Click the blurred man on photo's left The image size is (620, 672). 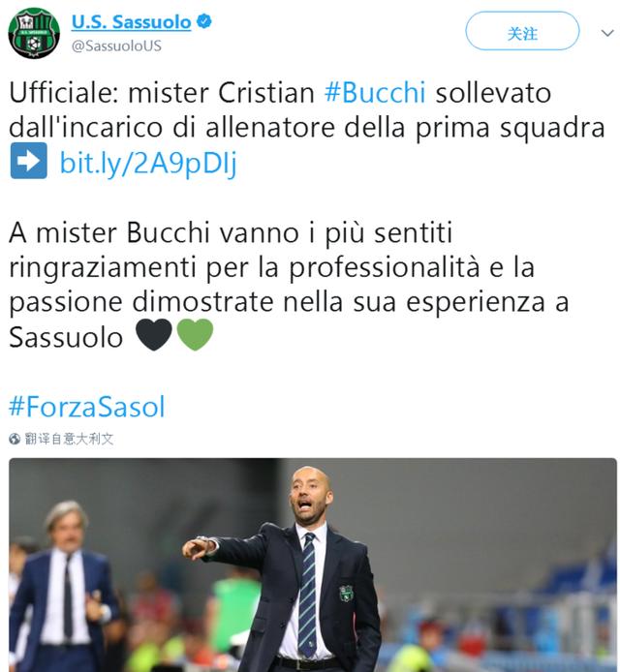pyautogui.click(x=64, y=586)
